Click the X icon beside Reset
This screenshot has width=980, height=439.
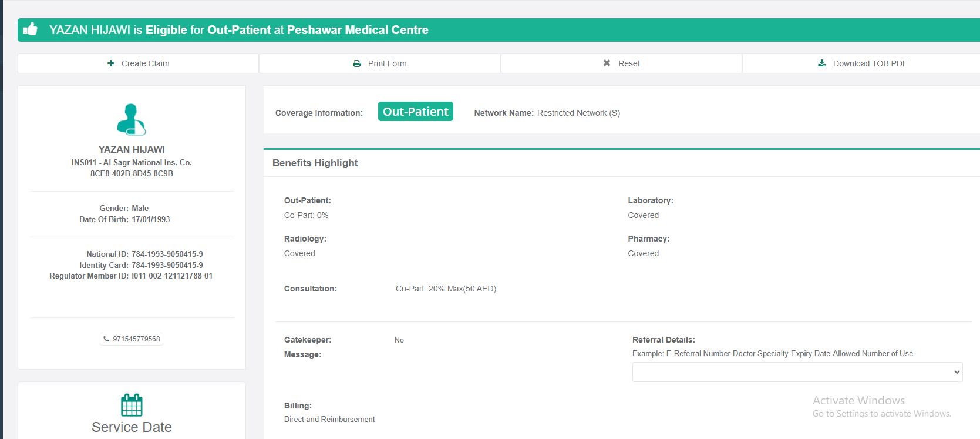[607, 63]
